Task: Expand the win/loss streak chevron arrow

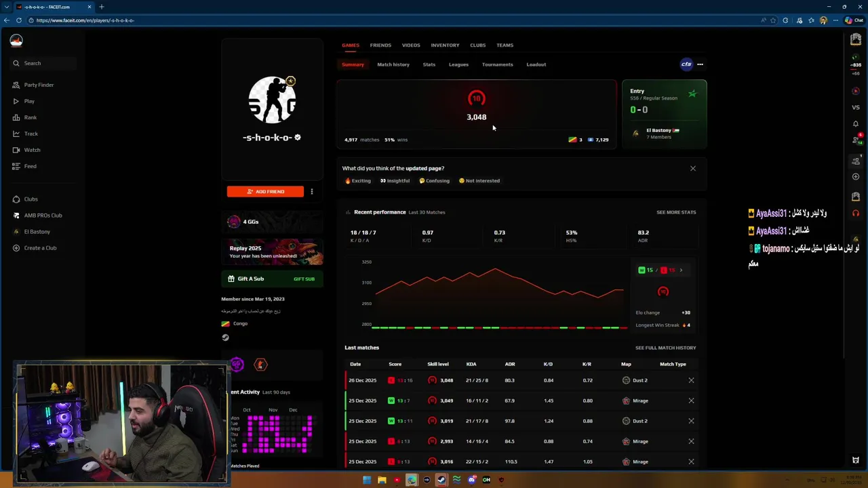Action: click(681, 270)
